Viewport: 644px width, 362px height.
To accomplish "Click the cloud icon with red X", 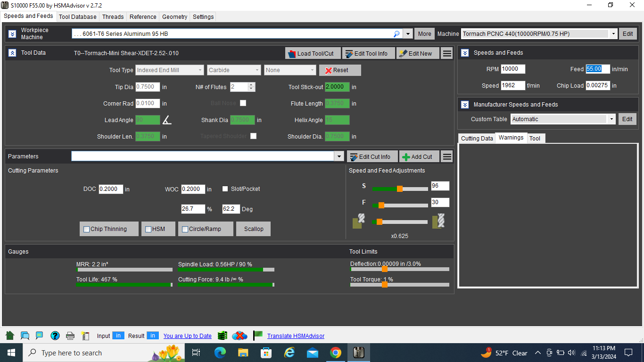I will click(x=240, y=336).
